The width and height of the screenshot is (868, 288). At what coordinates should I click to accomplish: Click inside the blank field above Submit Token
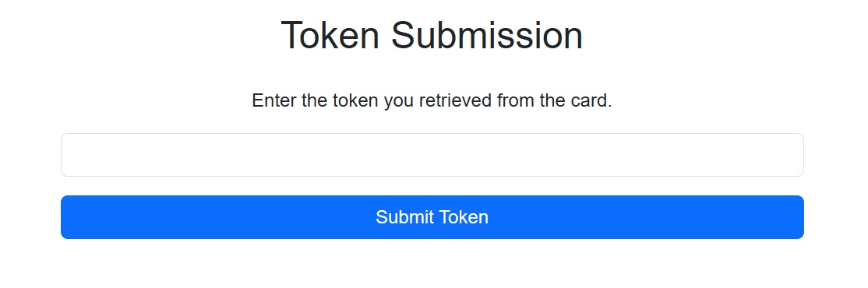[432, 155]
